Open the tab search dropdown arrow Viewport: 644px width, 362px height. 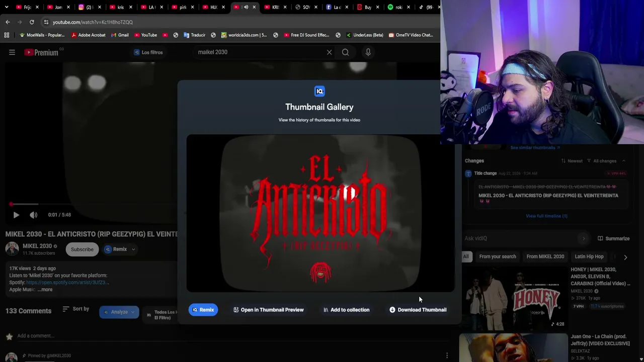(x=7, y=7)
